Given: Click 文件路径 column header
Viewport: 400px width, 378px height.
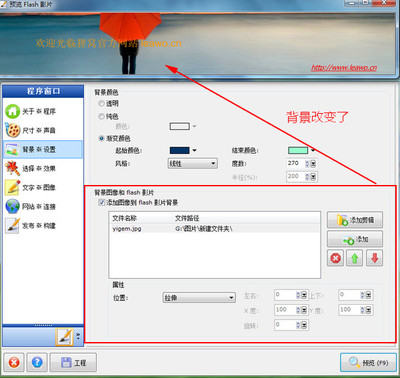Looking at the screenshot, I should (x=187, y=218).
